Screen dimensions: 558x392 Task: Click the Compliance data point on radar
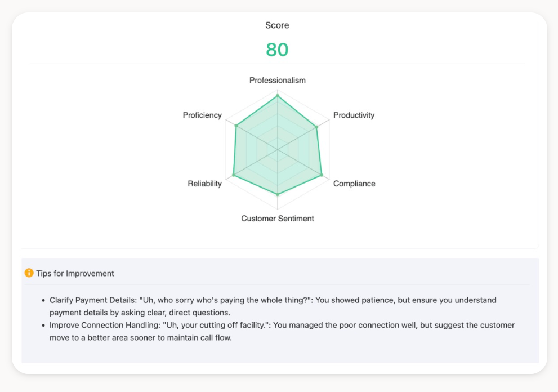click(x=322, y=176)
